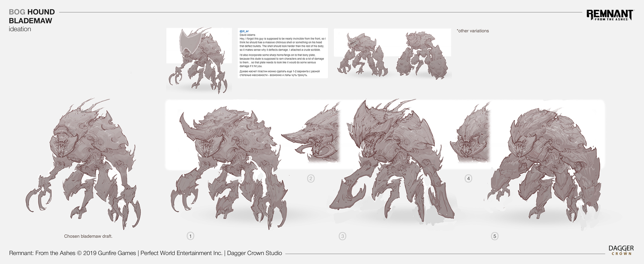Click the copyright credits line at bottom

pyautogui.click(x=145, y=253)
